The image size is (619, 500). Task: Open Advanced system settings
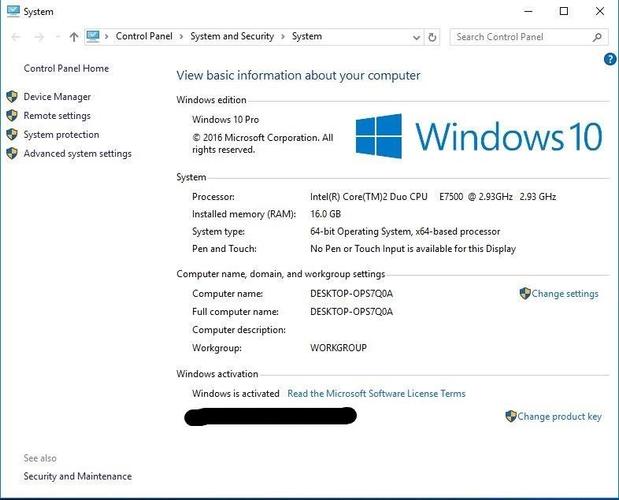[77, 154]
